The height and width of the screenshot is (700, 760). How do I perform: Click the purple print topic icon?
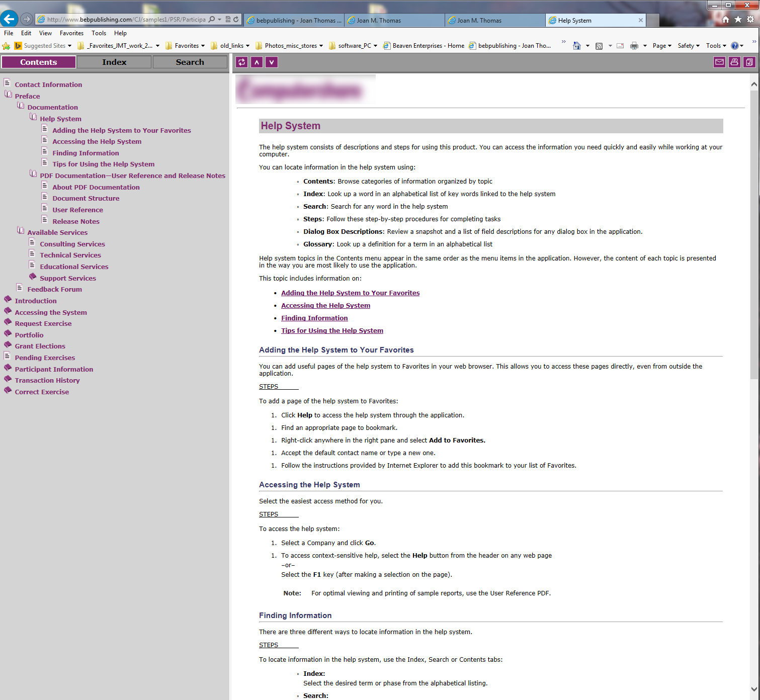(734, 62)
